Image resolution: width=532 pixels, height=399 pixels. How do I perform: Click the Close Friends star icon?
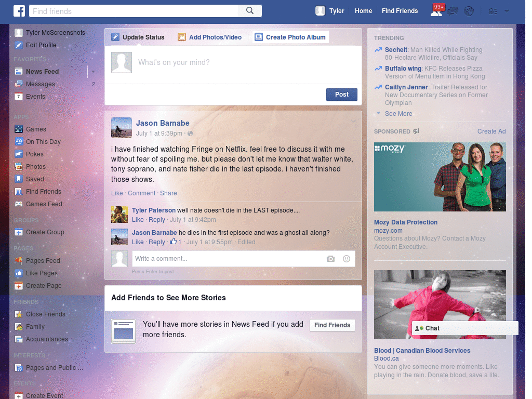[x=19, y=314]
